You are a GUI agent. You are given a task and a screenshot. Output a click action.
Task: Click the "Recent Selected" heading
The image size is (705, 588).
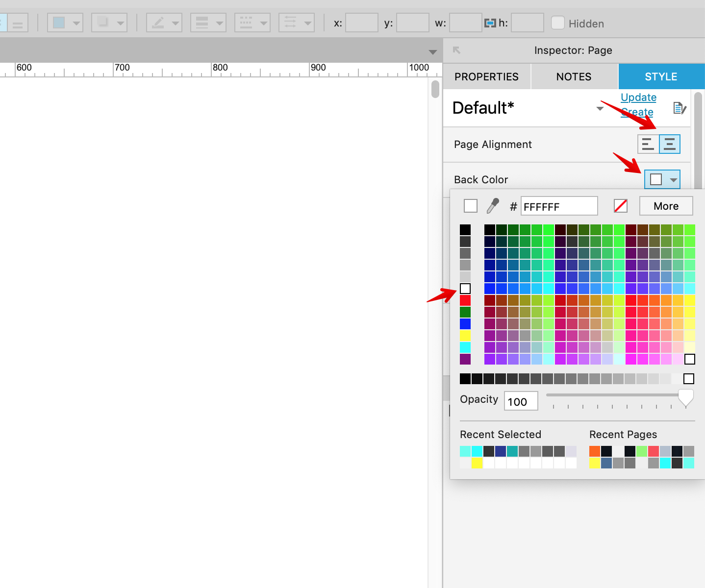[501, 435]
